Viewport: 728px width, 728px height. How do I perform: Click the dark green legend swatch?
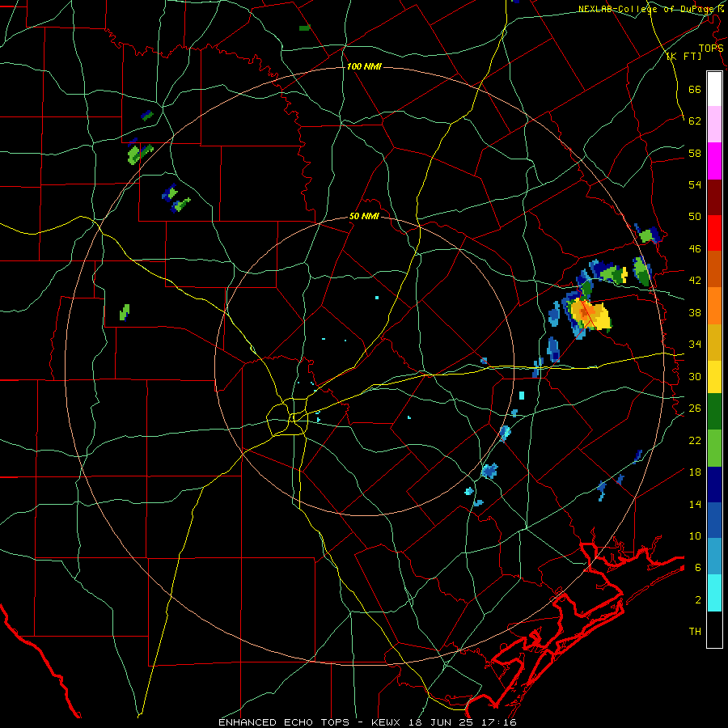714,412
